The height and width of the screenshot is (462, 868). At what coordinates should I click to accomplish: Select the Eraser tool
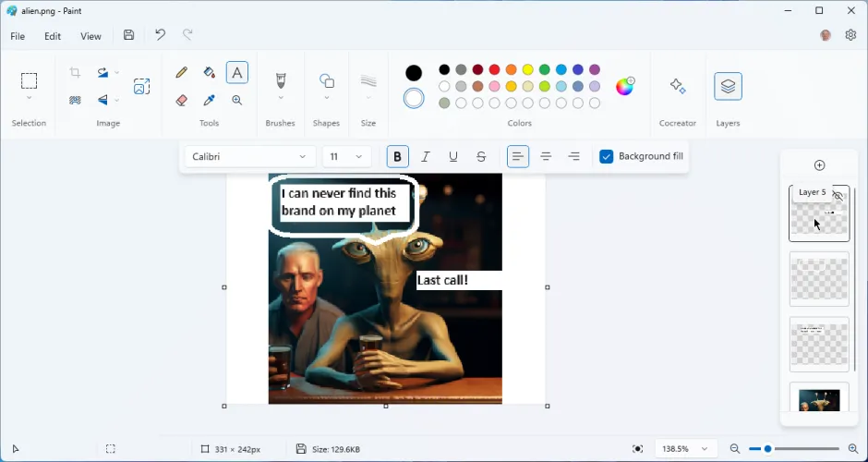tap(182, 101)
